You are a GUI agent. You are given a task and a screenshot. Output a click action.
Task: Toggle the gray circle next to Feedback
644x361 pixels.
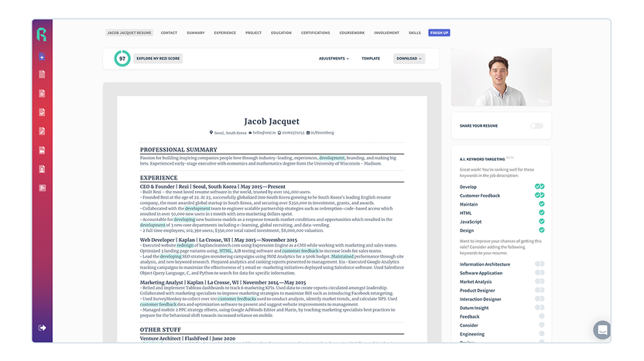point(542,316)
